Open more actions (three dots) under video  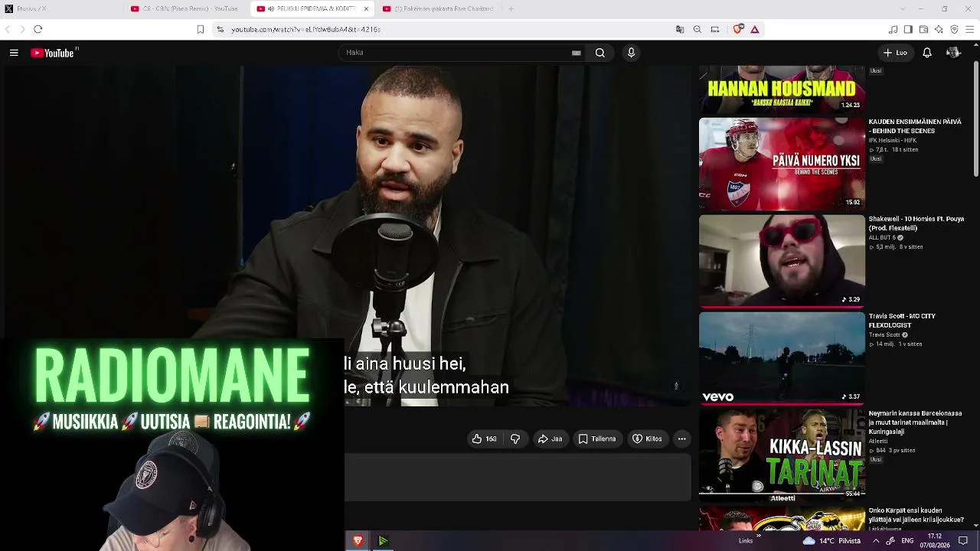point(681,439)
